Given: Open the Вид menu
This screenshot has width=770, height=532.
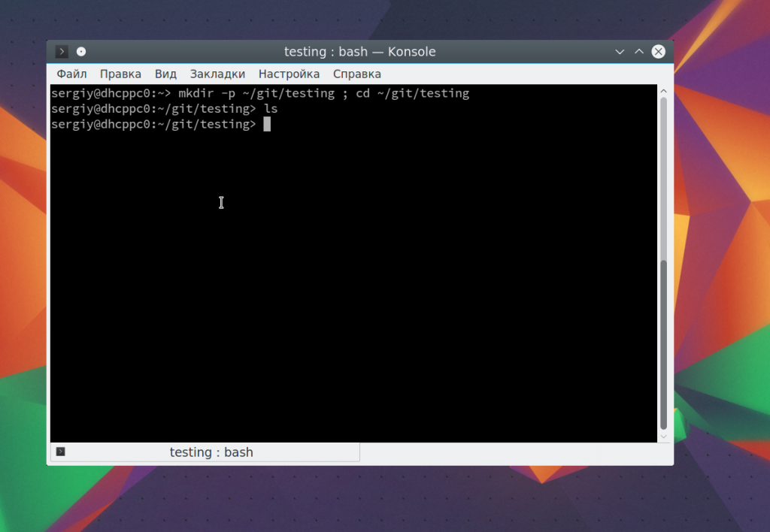Looking at the screenshot, I should tap(165, 74).
